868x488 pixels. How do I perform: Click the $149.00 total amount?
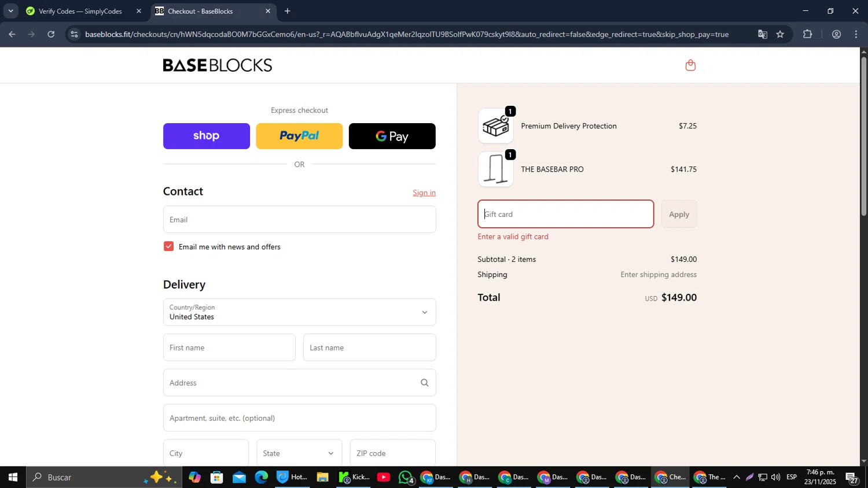(679, 297)
